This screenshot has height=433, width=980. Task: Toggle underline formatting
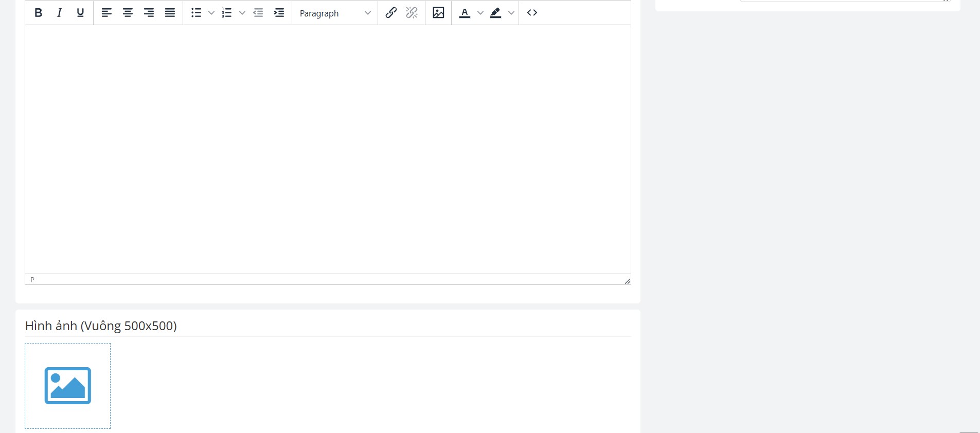80,13
